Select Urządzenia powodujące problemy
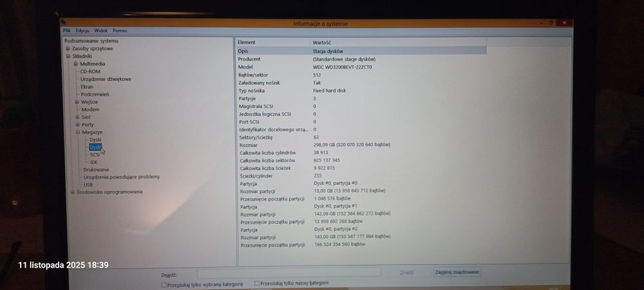This screenshot has height=290, width=644. [x=122, y=177]
